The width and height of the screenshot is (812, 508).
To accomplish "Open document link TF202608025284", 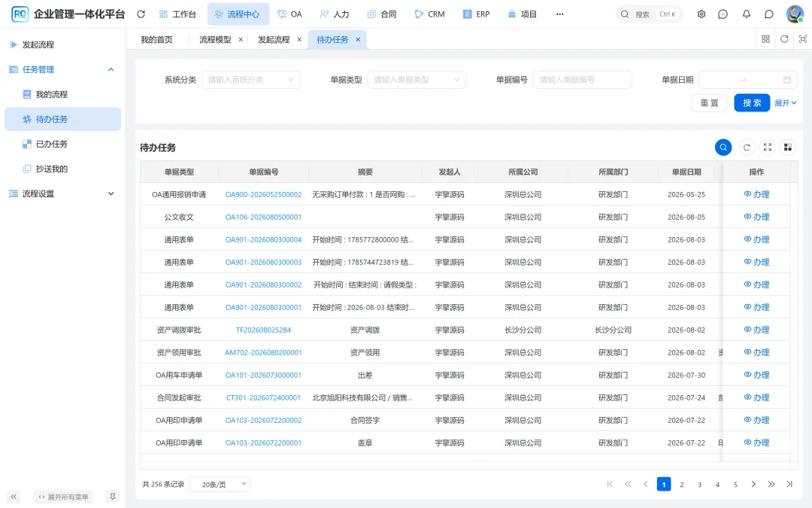I will 263,330.
